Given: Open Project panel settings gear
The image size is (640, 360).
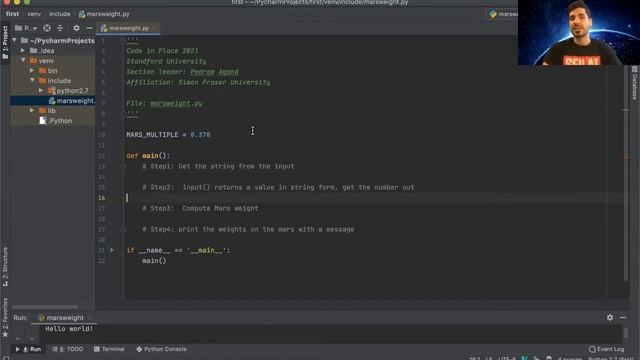Looking at the screenshot, I should click(76, 28).
